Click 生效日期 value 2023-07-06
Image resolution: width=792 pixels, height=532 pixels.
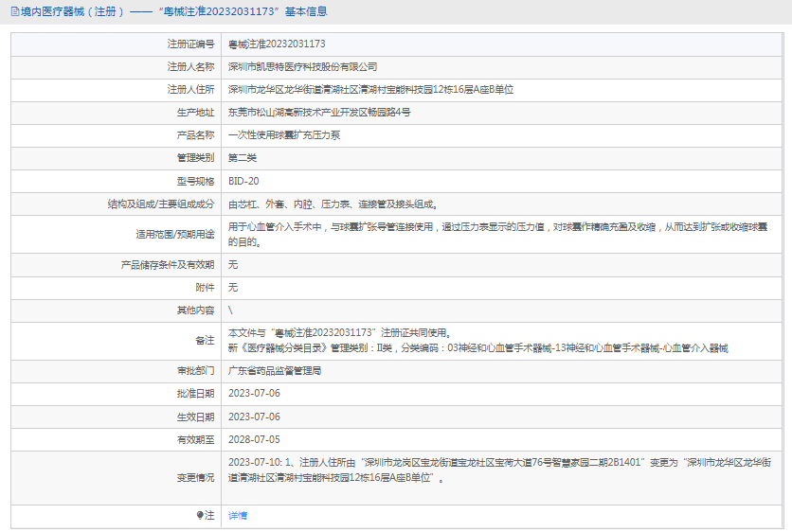(x=254, y=417)
